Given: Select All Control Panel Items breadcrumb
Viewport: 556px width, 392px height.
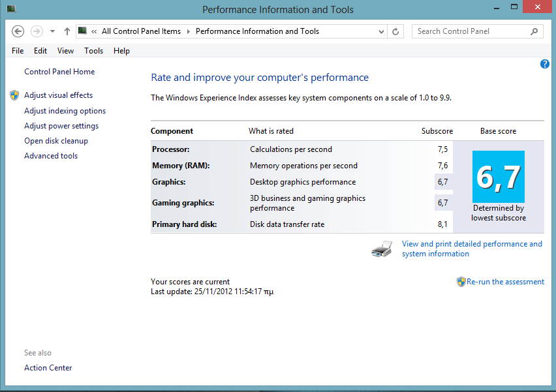Looking at the screenshot, I should click(x=141, y=31).
